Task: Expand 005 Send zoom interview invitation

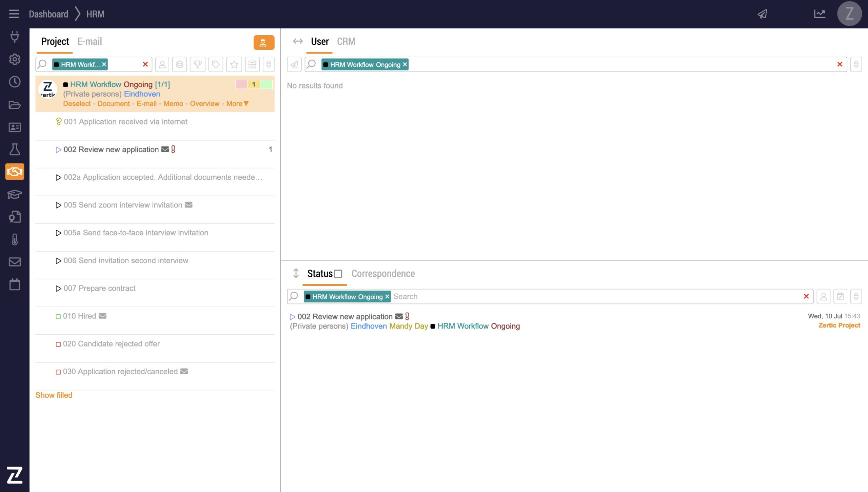Action: point(58,205)
